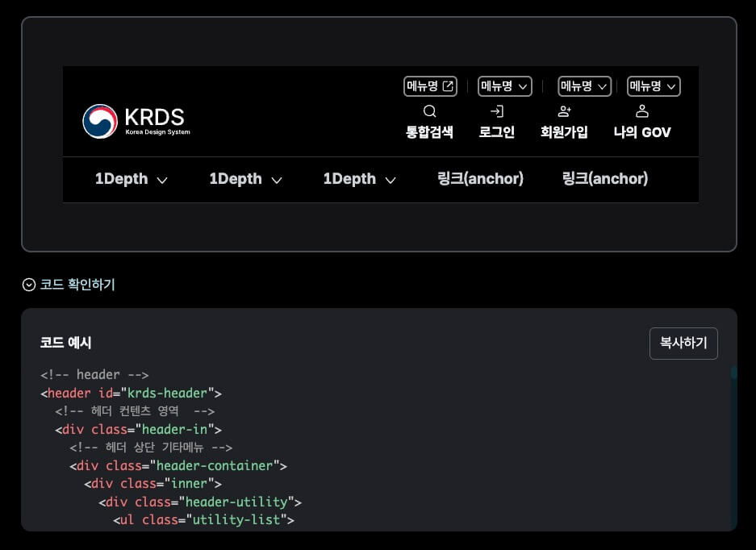This screenshot has height=550, width=756.
Task: Open 나의 GOV via the person icon
Action: pos(642,122)
